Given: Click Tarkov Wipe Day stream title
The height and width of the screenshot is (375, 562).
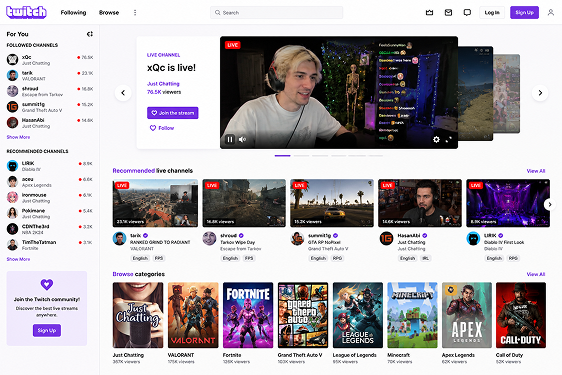Looking at the screenshot, I should (x=238, y=242).
